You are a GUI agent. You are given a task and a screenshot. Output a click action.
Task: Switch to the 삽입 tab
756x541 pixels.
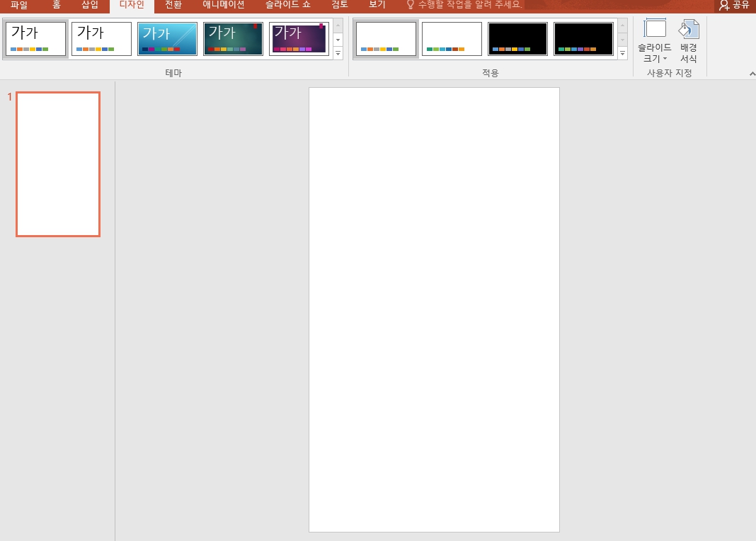click(x=90, y=5)
